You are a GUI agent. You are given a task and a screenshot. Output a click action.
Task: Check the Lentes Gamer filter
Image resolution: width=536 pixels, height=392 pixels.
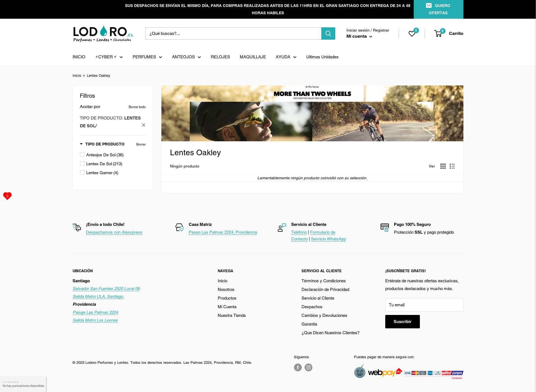(82, 172)
